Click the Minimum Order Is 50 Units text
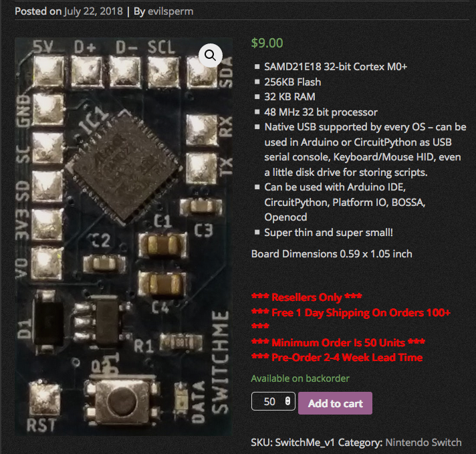The width and height of the screenshot is (476, 454). click(x=338, y=342)
